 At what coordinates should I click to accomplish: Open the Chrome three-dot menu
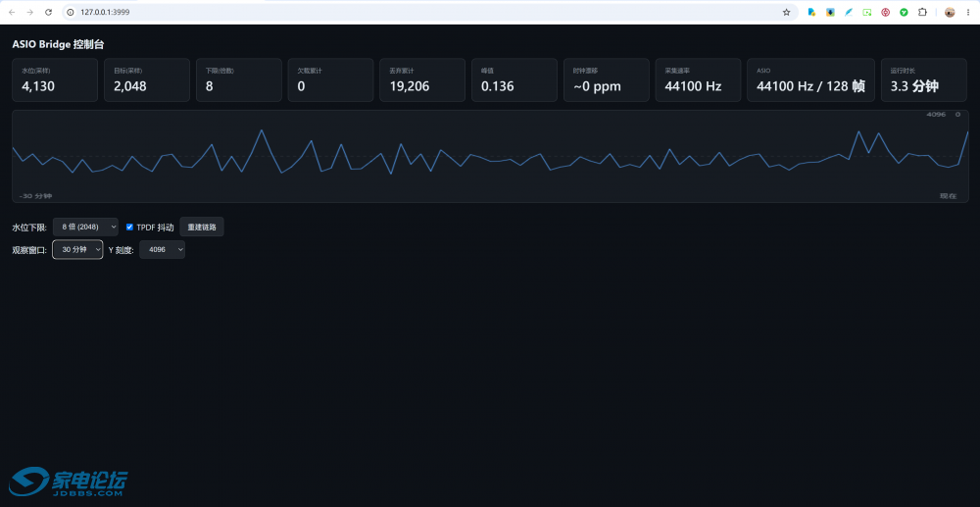pyautogui.click(x=968, y=12)
